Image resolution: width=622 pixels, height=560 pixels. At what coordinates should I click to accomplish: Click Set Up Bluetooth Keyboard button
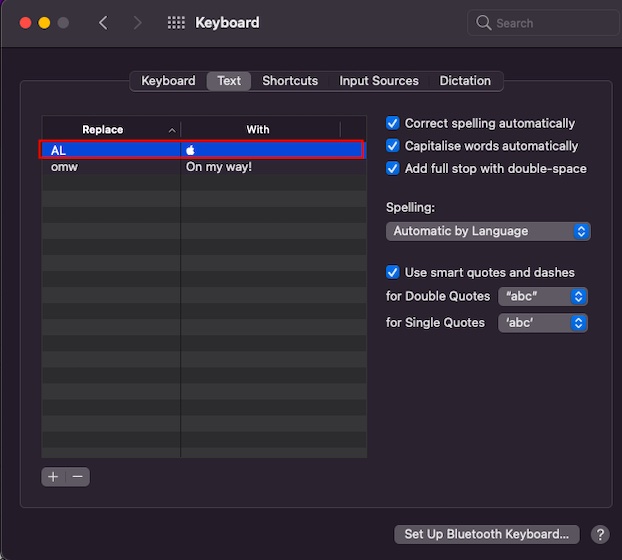(487, 534)
